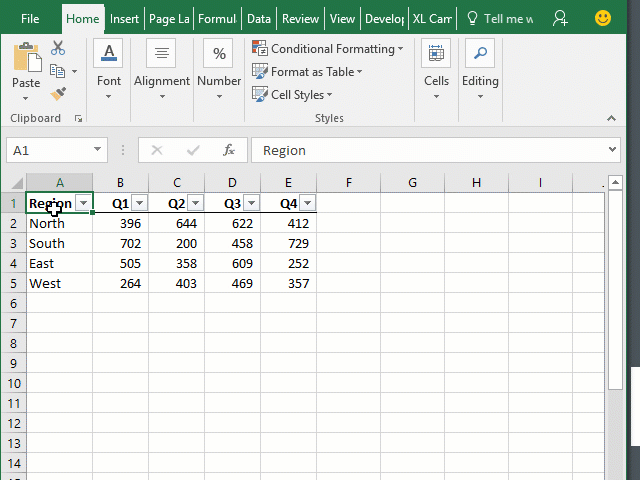Open the Alignment group button
The width and height of the screenshot is (640, 480).
(x=162, y=70)
